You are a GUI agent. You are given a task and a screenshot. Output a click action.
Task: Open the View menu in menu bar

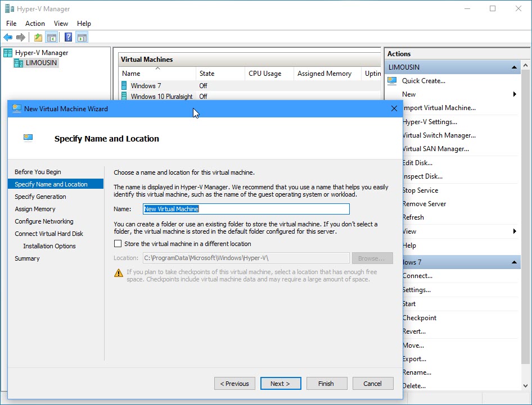click(x=61, y=24)
